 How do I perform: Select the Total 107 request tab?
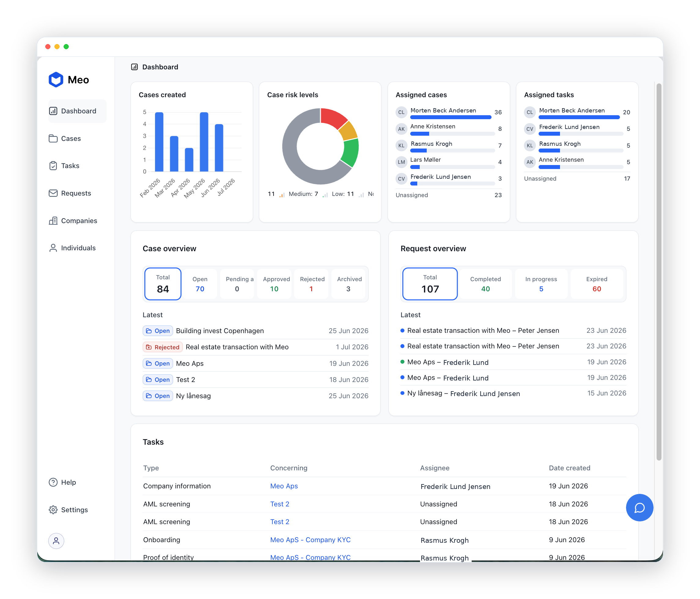pyautogui.click(x=430, y=284)
